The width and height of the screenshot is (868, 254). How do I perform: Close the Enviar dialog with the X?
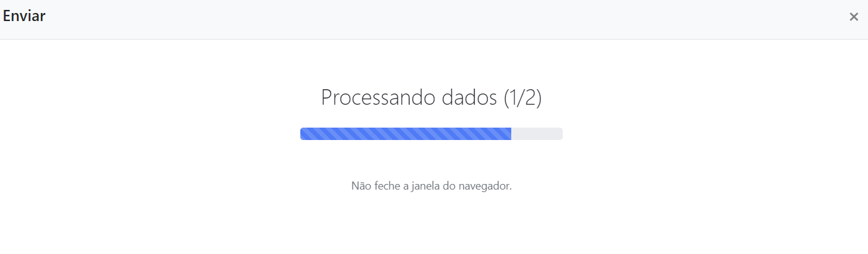coord(854,17)
